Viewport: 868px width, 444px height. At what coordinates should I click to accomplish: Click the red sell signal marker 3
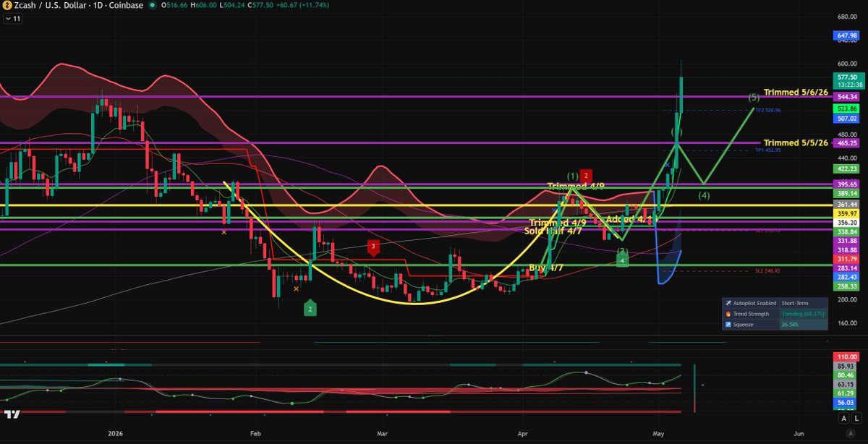pos(373,247)
